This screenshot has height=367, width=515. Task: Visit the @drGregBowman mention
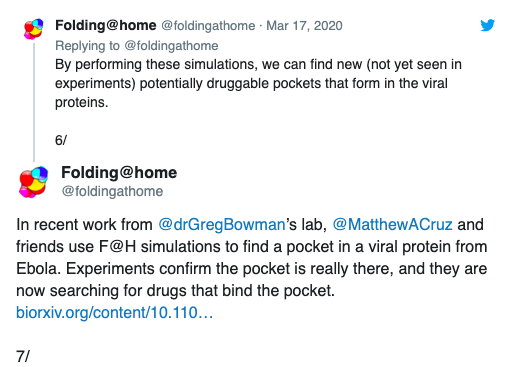click(222, 224)
